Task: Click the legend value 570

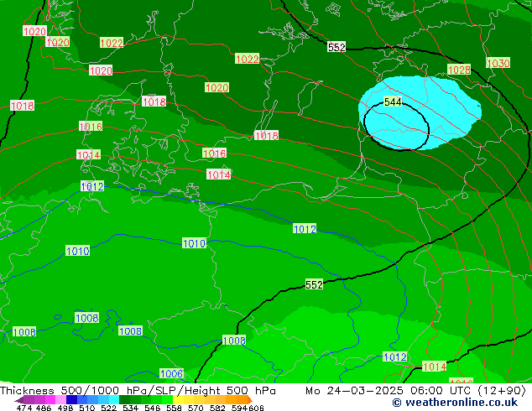Action: click(x=196, y=408)
